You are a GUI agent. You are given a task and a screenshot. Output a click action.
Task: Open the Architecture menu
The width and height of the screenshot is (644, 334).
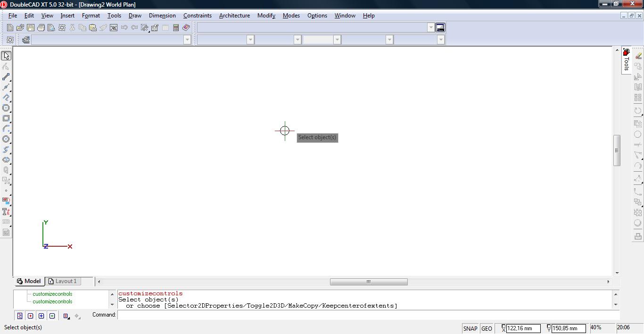(234, 16)
